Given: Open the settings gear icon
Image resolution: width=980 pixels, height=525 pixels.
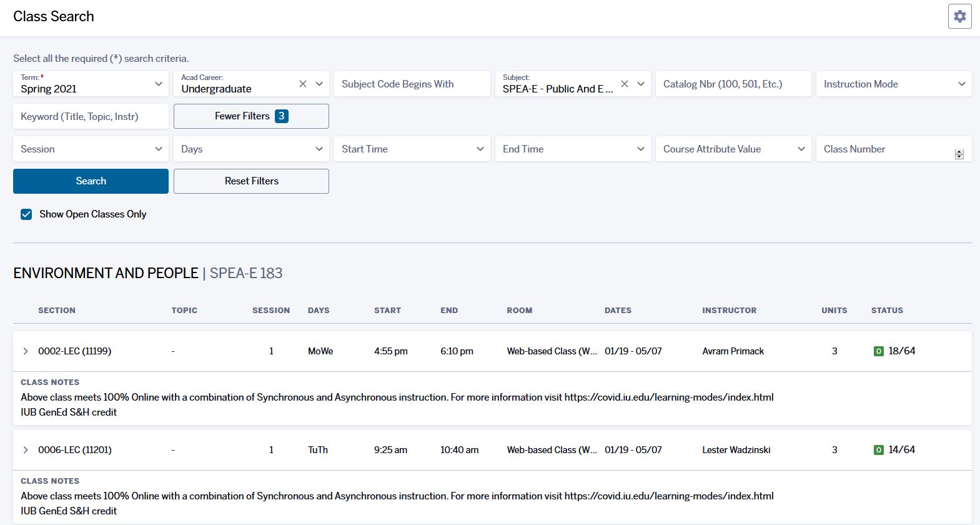Looking at the screenshot, I should tap(959, 16).
